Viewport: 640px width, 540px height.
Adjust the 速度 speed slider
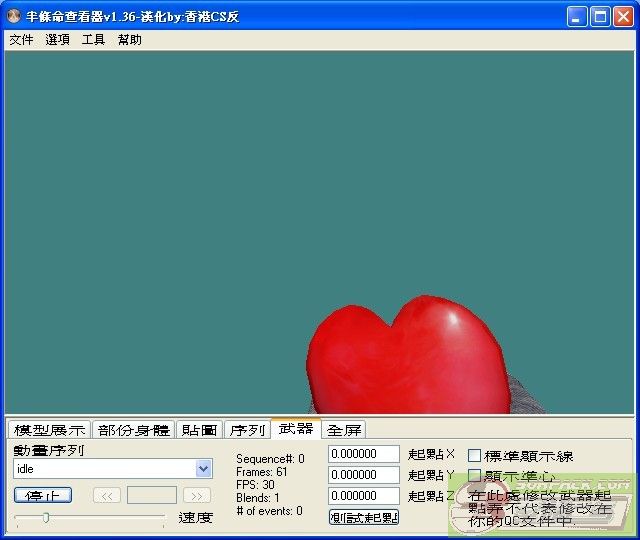pos(46,518)
